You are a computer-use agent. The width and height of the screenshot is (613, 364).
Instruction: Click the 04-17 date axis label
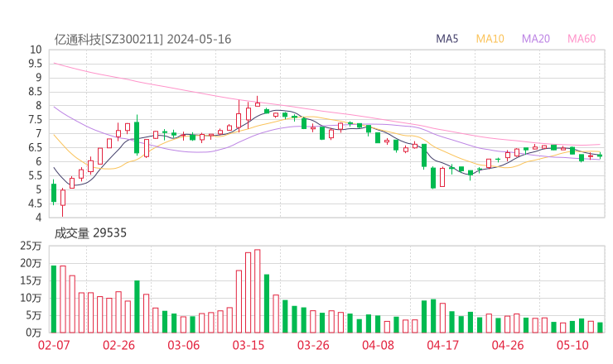pos(443,345)
